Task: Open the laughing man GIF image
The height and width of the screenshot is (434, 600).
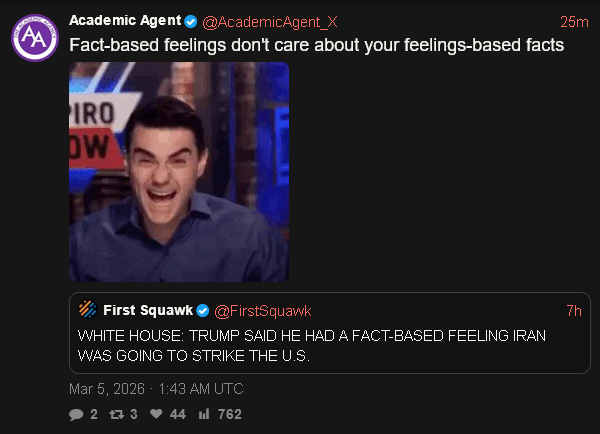Action: tap(179, 172)
